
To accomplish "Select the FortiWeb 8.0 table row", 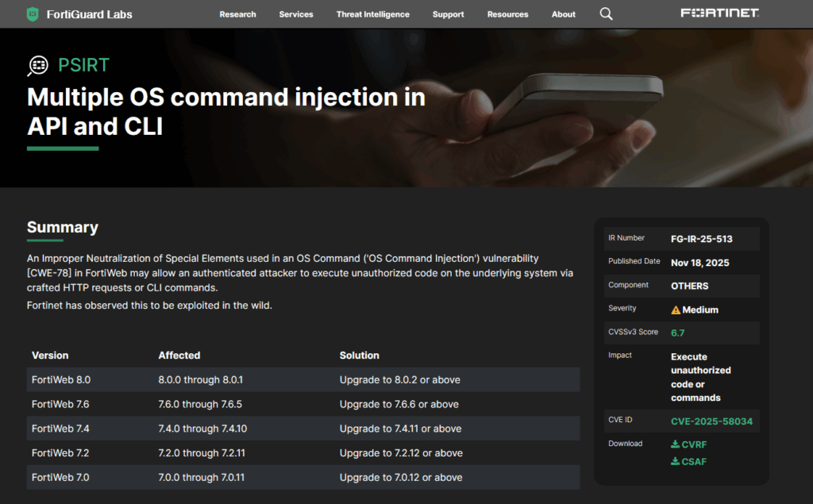I will click(x=302, y=379).
